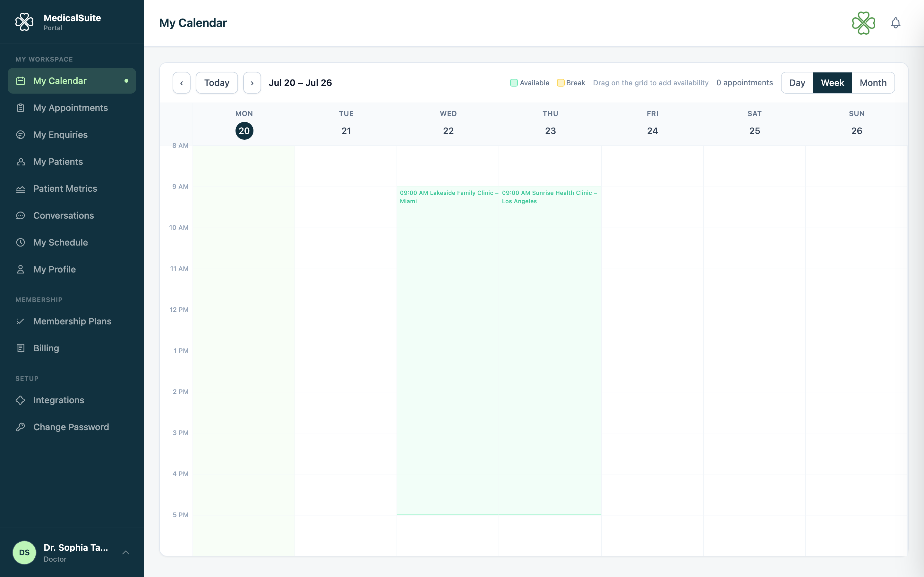
Task: Go to the previous week arrow
Action: (x=181, y=83)
